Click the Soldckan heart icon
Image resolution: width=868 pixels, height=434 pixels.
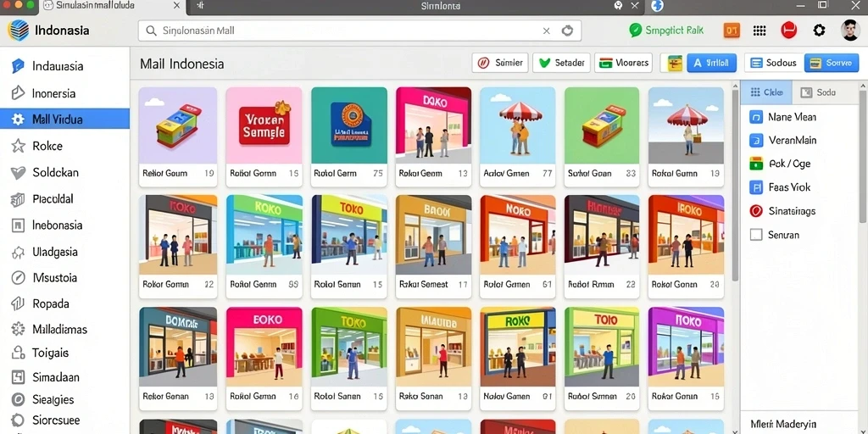(19, 173)
